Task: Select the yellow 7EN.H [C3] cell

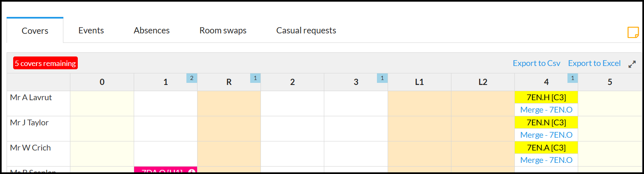Action: pos(546,97)
